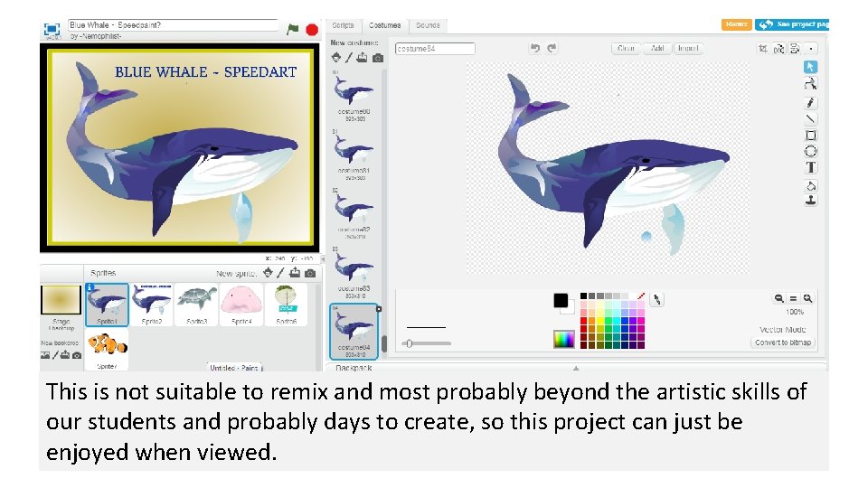Viewport: 868px width, 488px height.
Task: Stop the project with the red button
Action: pyautogui.click(x=312, y=29)
